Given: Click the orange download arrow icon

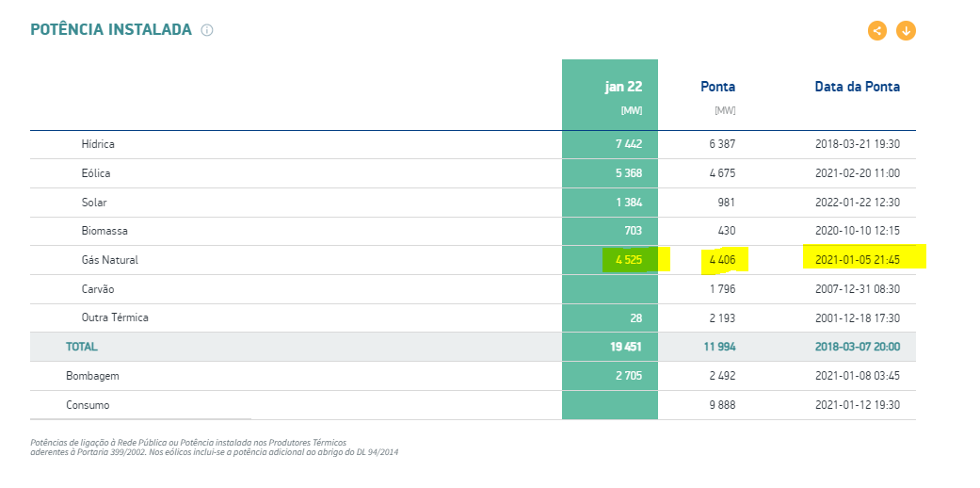Looking at the screenshot, I should point(906,30).
